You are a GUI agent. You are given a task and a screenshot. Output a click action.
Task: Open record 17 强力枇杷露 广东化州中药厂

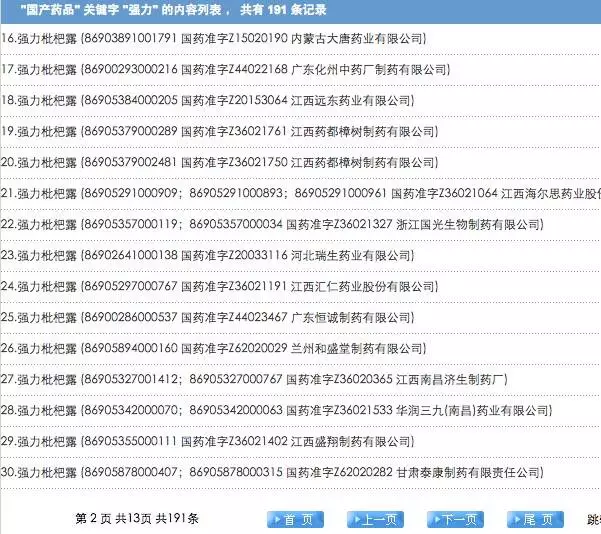coord(225,69)
